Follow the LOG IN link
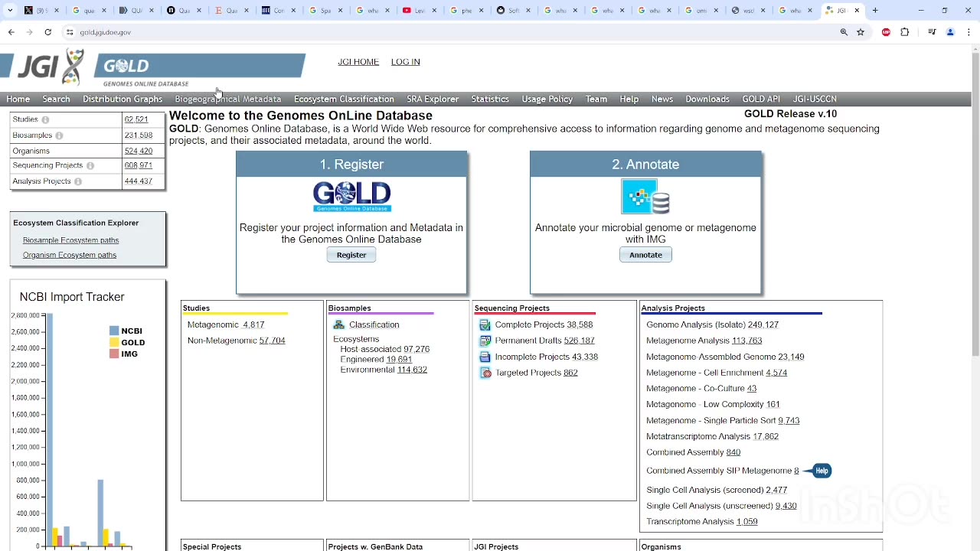Screen dimensions: 980x551 [x=406, y=62]
